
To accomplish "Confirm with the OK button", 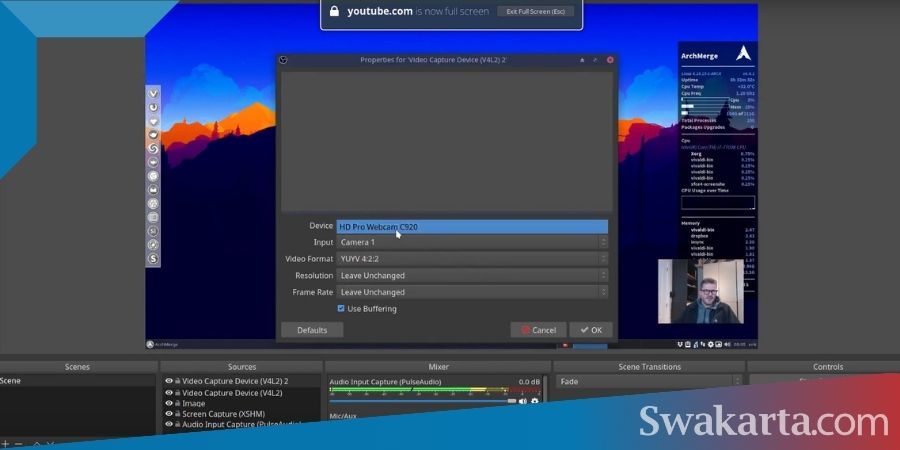I will coord(591,330).
